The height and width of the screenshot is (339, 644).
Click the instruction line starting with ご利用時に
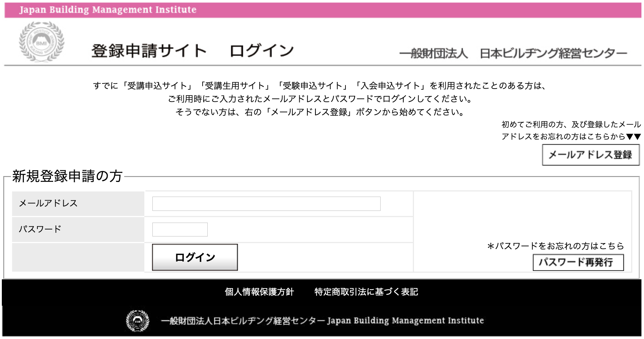pos(320,99)
